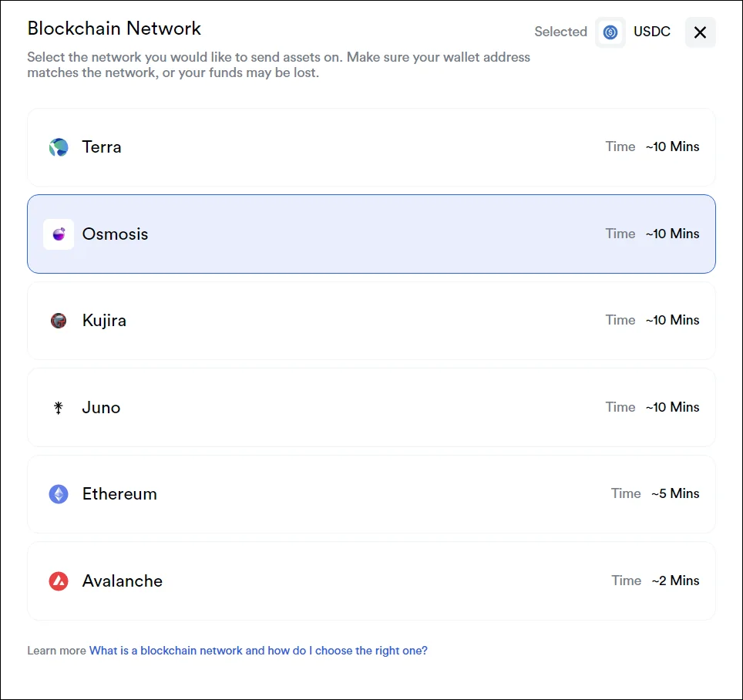
Task: Click the Avalanche ~2 Mins time
Action: [675, 581]
